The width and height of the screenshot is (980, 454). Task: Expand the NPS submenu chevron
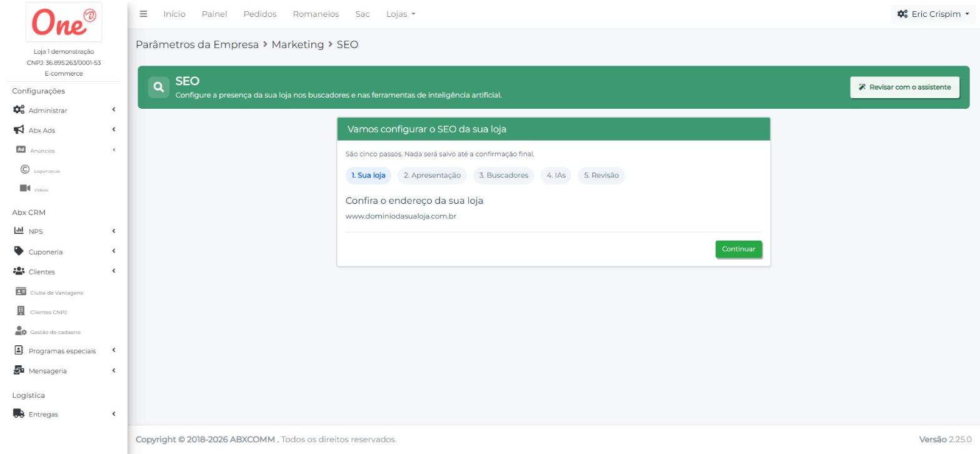[114, 231]
